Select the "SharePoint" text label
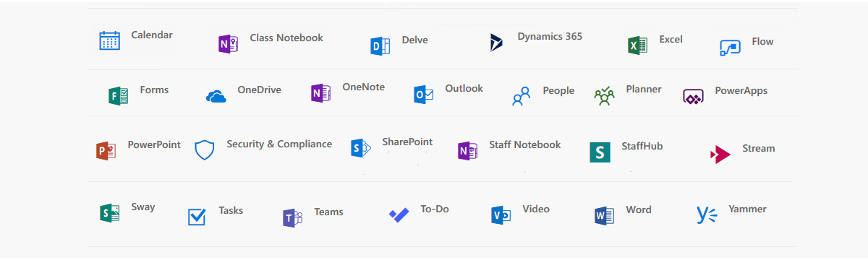The image size is (868, 260). [407, 142]
